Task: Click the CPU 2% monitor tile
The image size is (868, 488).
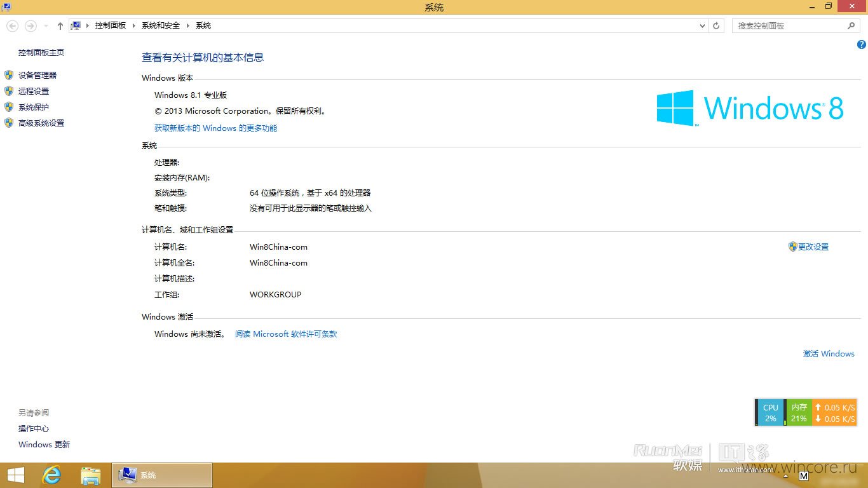Action: click(770, 413)
